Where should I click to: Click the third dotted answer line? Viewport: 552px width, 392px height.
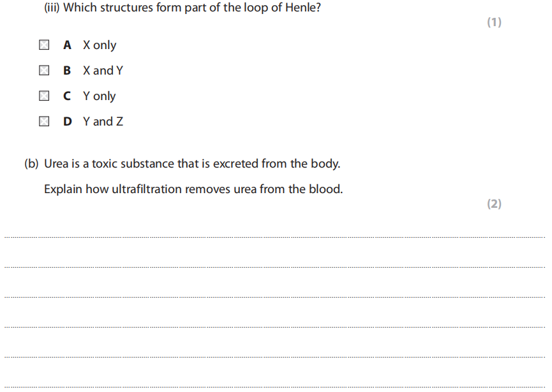click(x=274, y=297)
